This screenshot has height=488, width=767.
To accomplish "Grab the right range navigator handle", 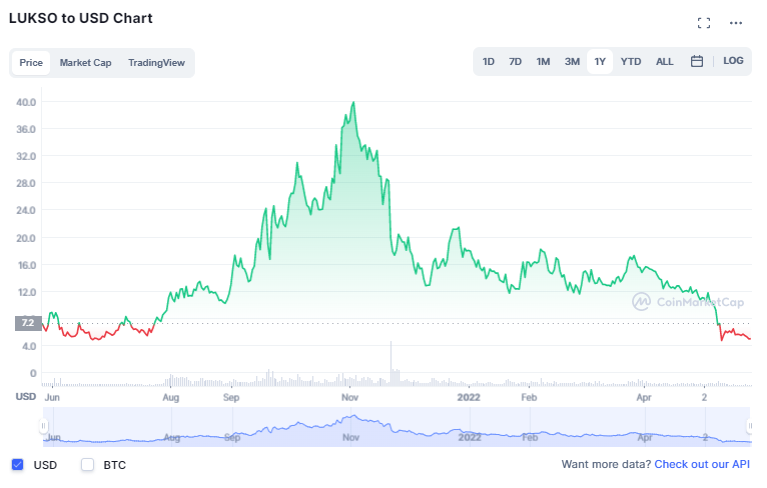I will click(749, 426).
